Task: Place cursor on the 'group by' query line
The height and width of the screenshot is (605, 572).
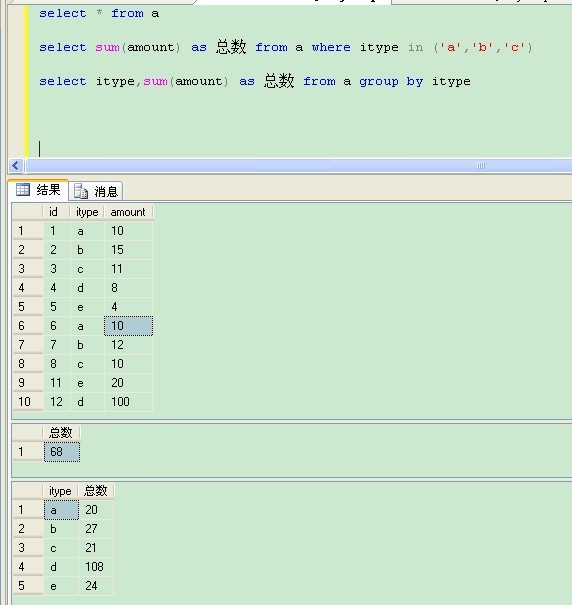Action: pos(255,81)
